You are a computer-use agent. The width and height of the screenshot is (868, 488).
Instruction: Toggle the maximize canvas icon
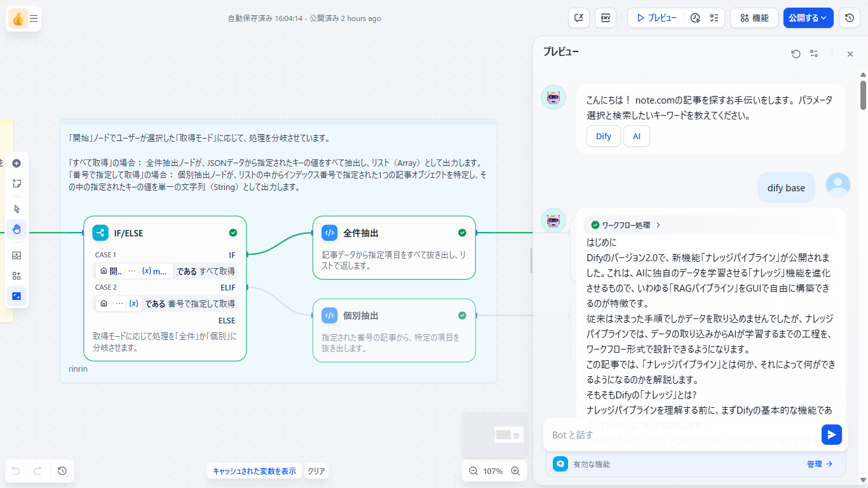(17, 296)
